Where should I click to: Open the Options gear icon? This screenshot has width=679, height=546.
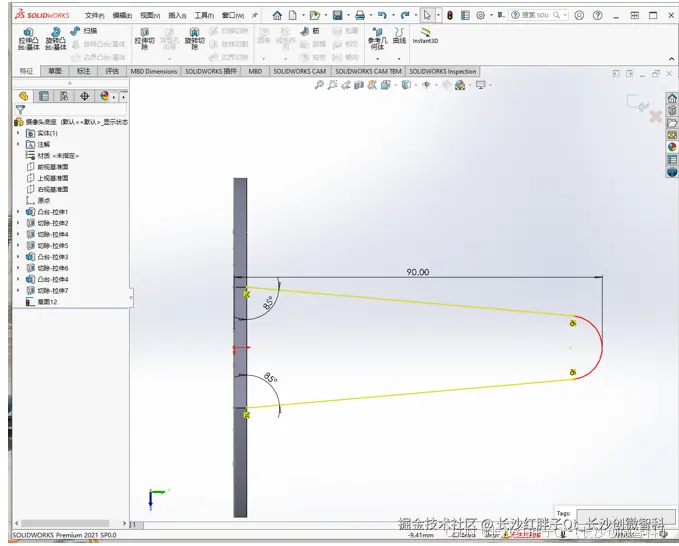click(481, 15)
